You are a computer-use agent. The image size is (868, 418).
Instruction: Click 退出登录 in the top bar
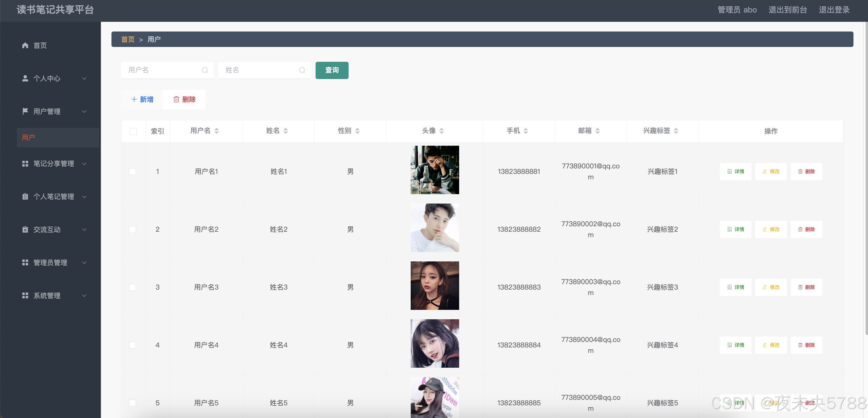(834, 10)
